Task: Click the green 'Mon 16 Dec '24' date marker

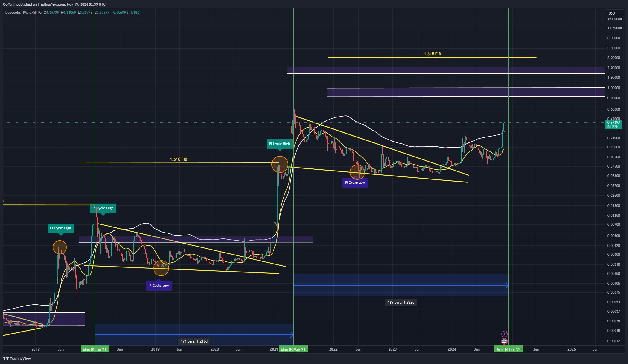Action: [508, 349]
